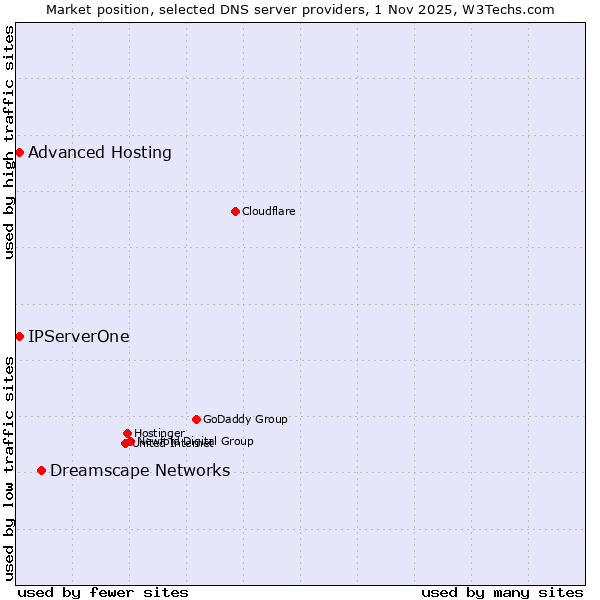600x600 pixels.
Task: Open the Dreamscape Networks label
Action: [140, 471]
